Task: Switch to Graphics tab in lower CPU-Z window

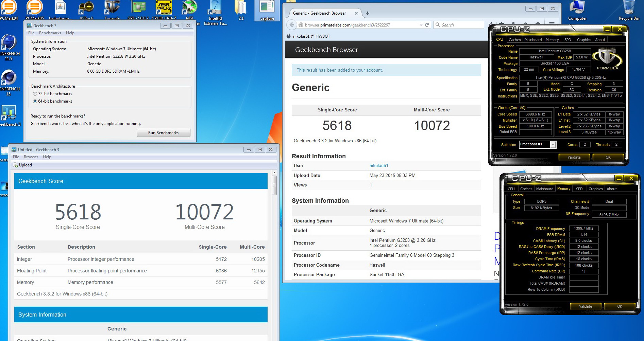Action: tap(595, 189)
